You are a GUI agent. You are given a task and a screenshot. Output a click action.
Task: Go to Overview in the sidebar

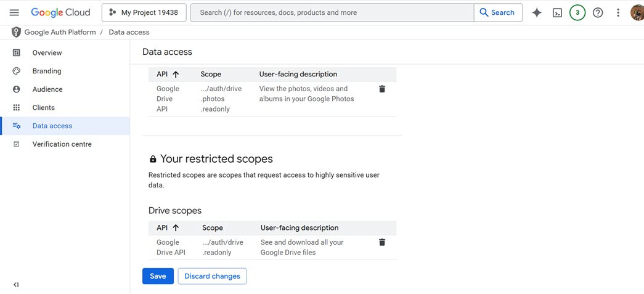point(47,53)
